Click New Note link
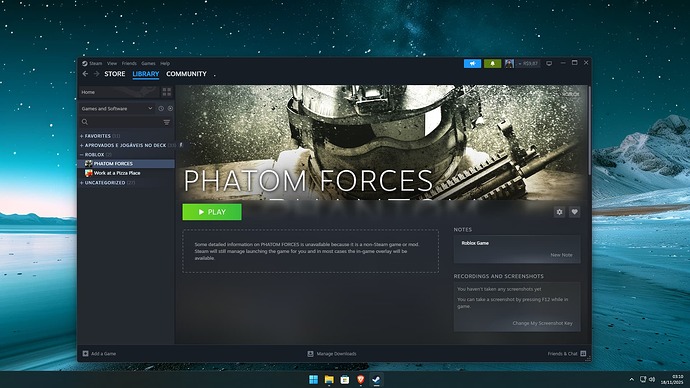The width and height of the screenshot is (690, 388). (561, 255)
